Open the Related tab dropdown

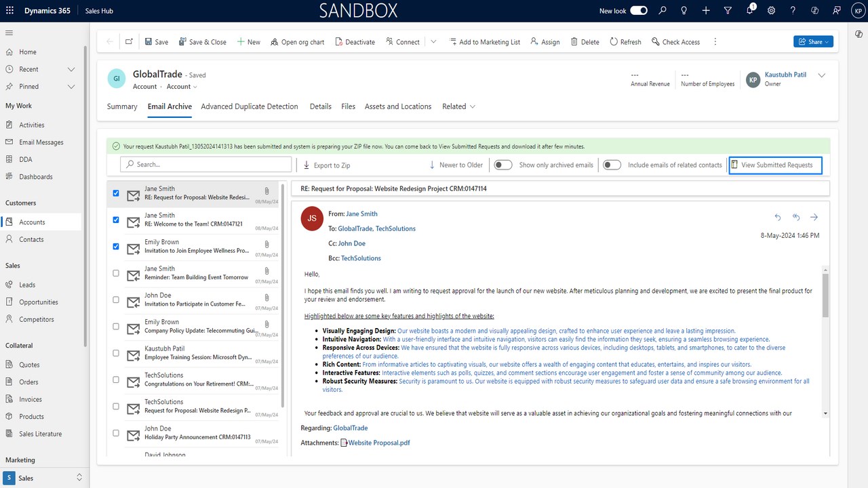point(459,106)
